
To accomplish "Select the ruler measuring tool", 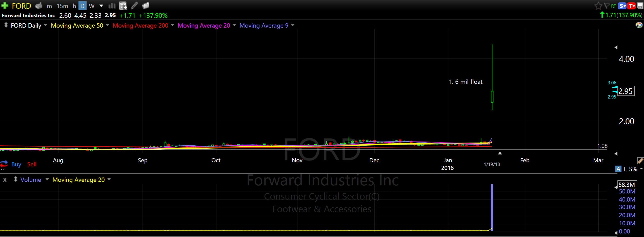I will click(x=640, y=161).
